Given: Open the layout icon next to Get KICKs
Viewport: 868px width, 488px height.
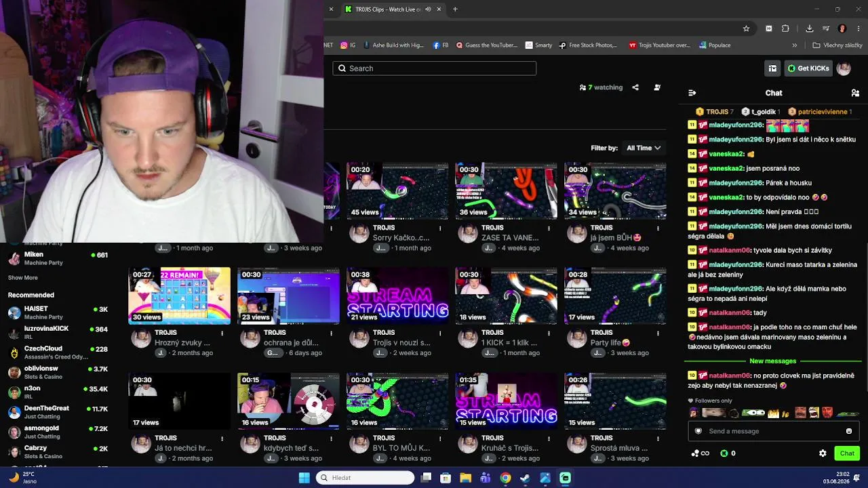Looking at the screenshot, I should click(x=772, y=68).
